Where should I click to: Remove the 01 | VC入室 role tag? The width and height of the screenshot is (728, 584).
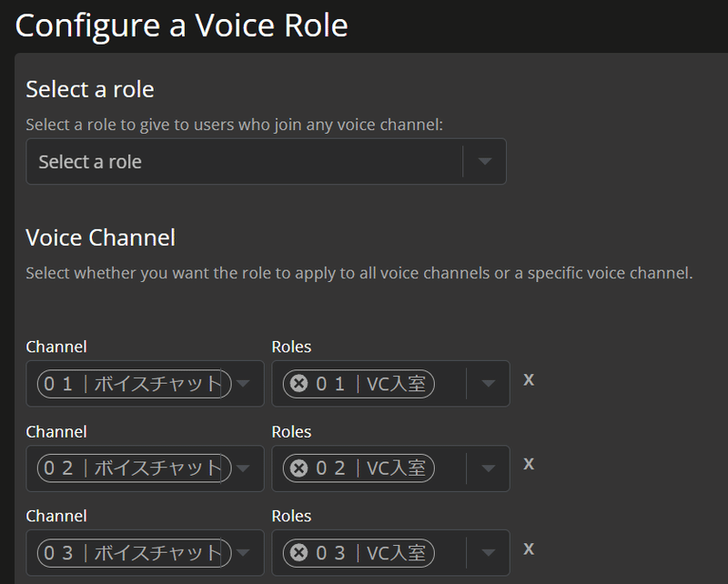click(299, 384)
